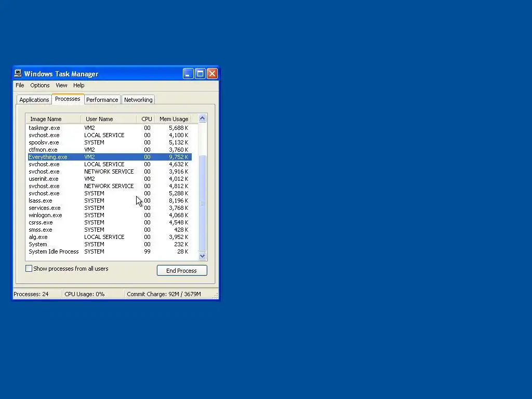
Task: Sort by the Mem Usage column header
Action: pos(174,119)
